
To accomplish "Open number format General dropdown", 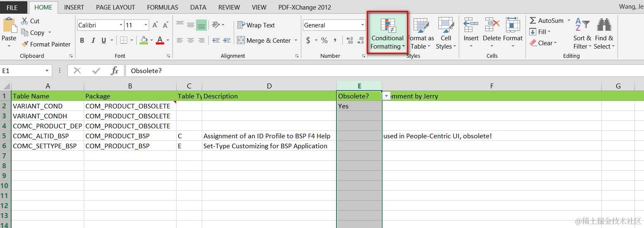I will click(363, 25).
